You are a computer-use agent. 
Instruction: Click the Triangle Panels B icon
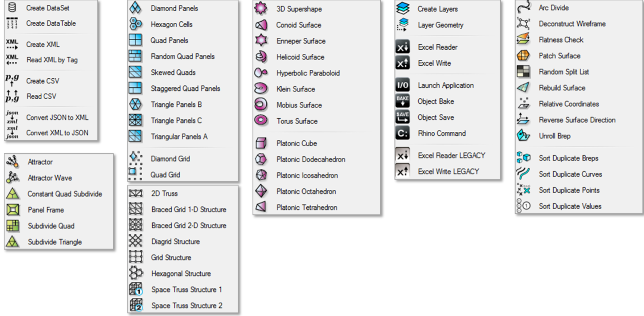tap(135, 104)
